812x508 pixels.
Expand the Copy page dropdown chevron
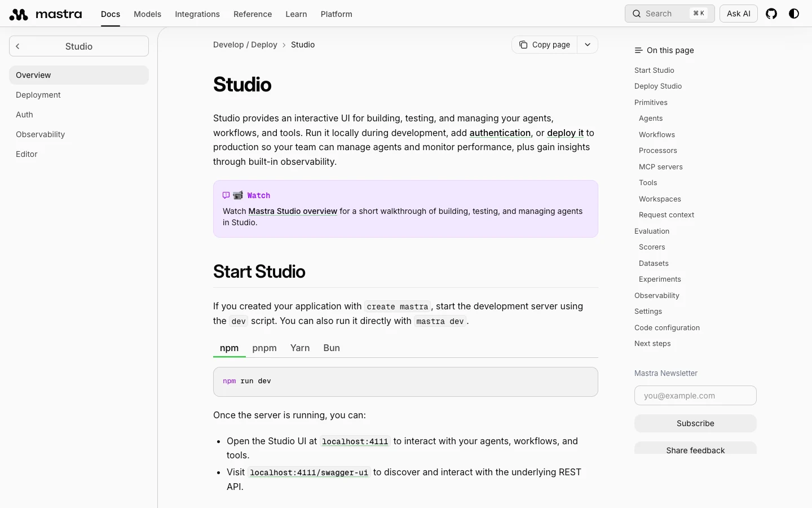pyautogui.click(x=588, y=45)
